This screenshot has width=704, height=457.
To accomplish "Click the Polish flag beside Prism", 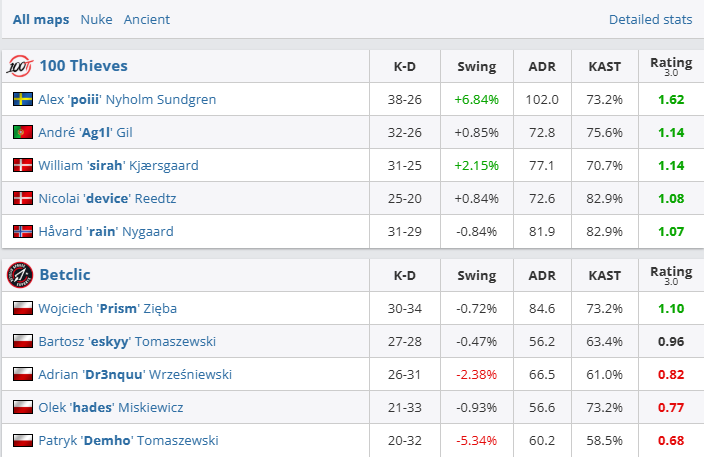I will (x=23, y=308).
